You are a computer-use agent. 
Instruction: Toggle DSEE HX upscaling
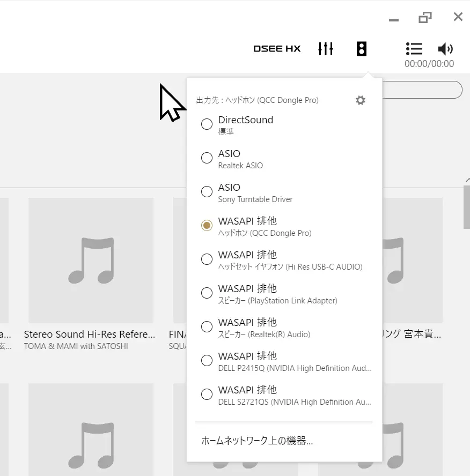click(x=277, y=49)
